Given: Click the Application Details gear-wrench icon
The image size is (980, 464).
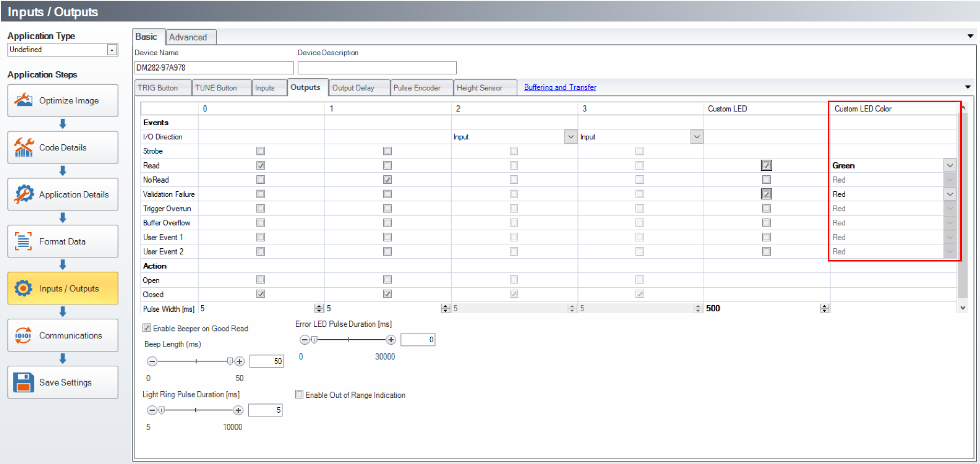Looking at the screenshot, I should tap(23, 194).
